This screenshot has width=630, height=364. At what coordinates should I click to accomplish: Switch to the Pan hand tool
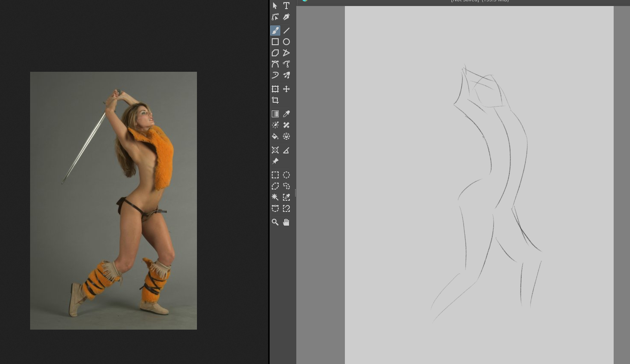click(x=286, y=222)
